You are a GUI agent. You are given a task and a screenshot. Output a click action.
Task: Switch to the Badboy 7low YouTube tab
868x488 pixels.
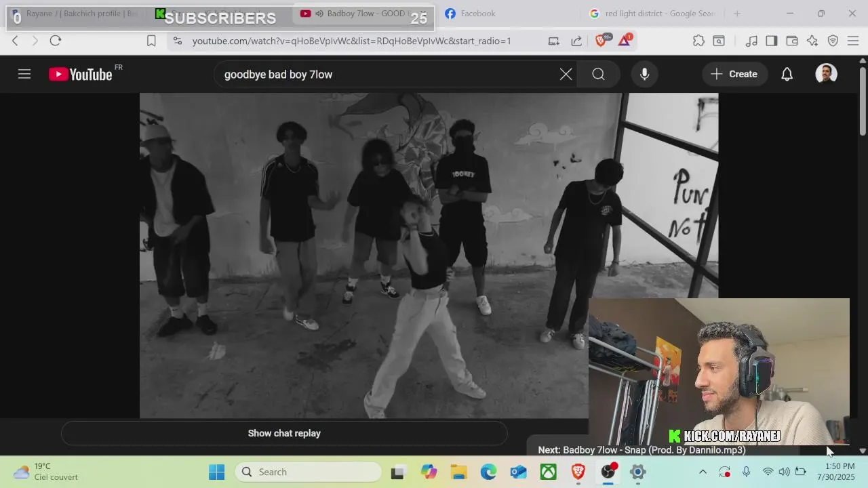point(361,14)
